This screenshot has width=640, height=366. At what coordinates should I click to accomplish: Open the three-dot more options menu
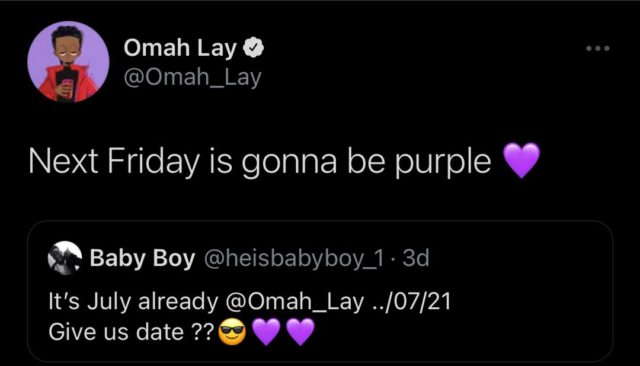[598, 48]
